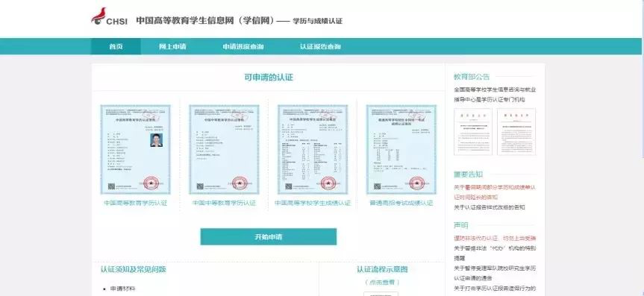The height and width of the screenshot is (296, 644).
Task: Open the red 谨防非法代办认证 statement link
Action: 495,238
